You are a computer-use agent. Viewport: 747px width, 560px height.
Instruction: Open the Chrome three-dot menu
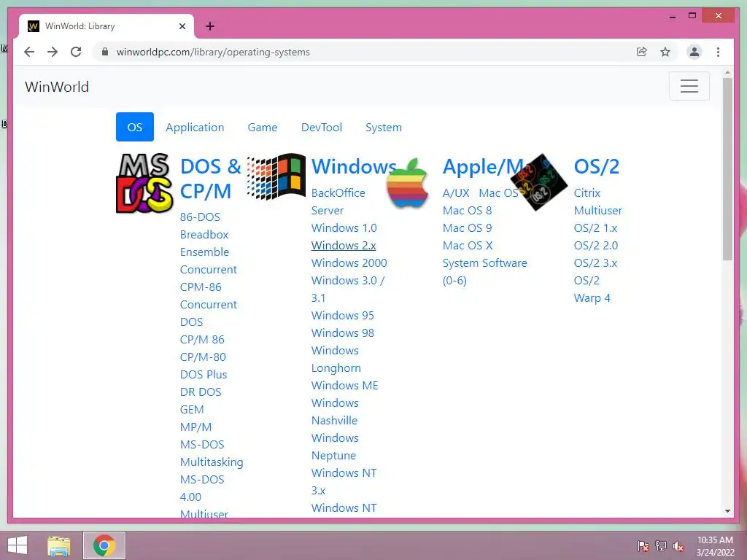[718, 52]
